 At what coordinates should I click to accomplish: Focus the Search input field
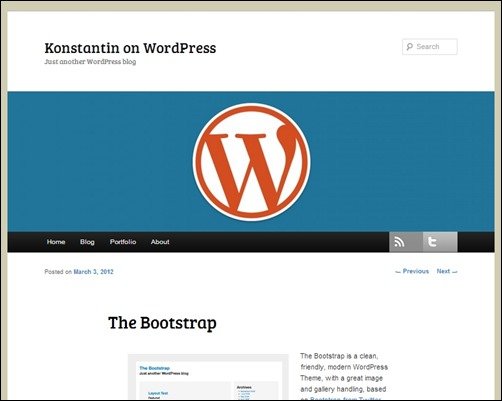coord(430,47)
